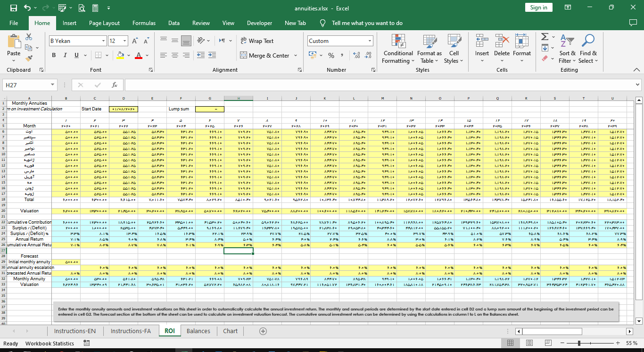Save the workbook from Quick Access Toolbar
The height and width of the screenshot is (352, 644).
(14, 8)
